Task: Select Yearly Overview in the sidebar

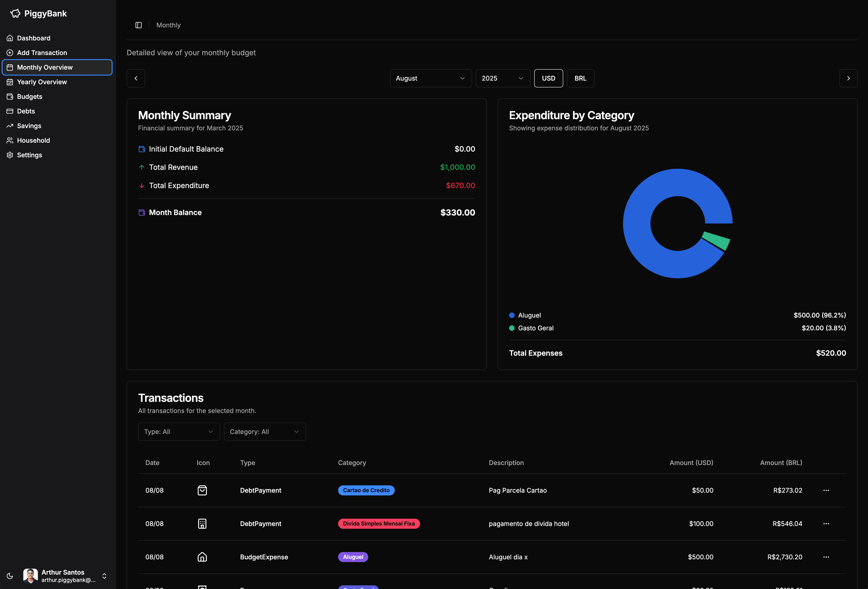Action: tap(42, 82)
